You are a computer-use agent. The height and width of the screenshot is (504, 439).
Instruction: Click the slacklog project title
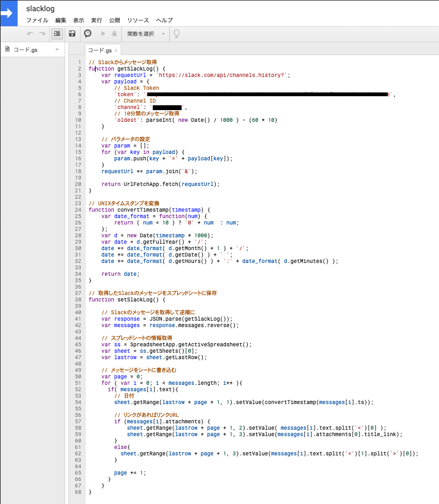pos(41,9)
